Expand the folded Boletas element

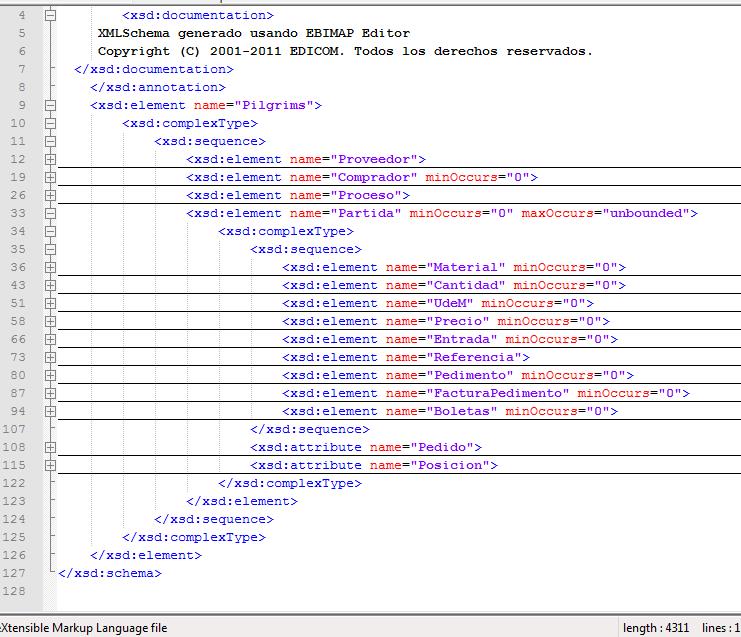(x=50, y=412)
